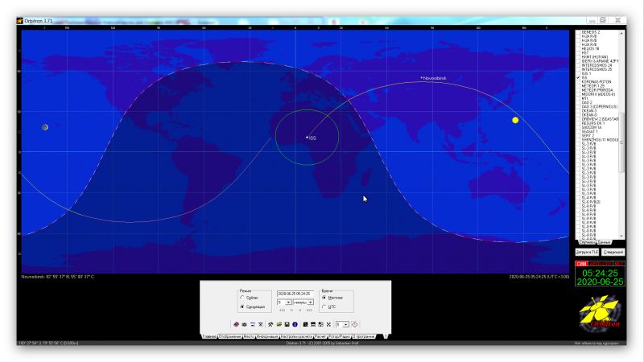Select the UTC time radio button
644x362 pixels.
[324, 306]
